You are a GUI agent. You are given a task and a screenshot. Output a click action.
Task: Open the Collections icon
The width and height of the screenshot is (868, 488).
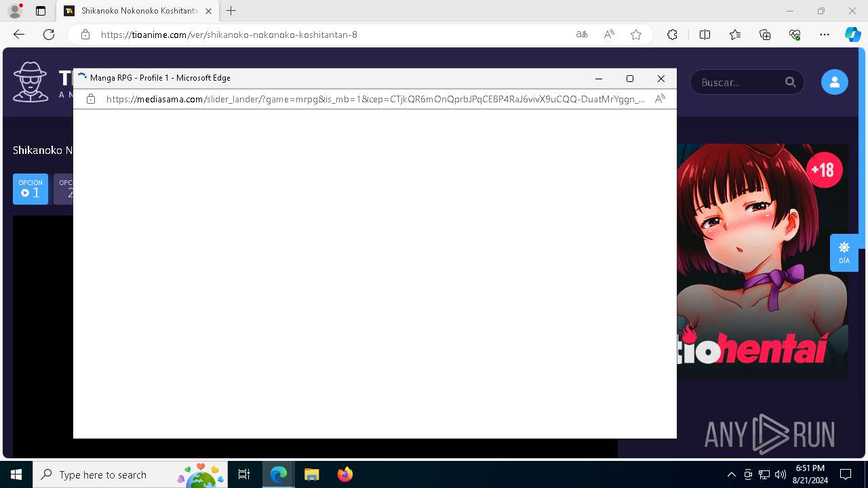[x=765, y=35]
